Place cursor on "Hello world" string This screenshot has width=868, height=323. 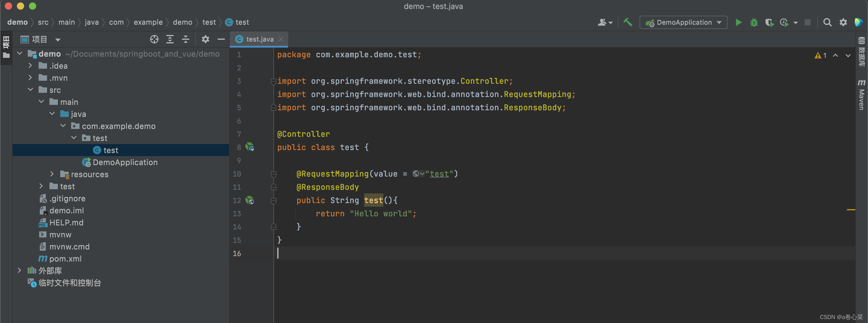[x=381, y=214]
